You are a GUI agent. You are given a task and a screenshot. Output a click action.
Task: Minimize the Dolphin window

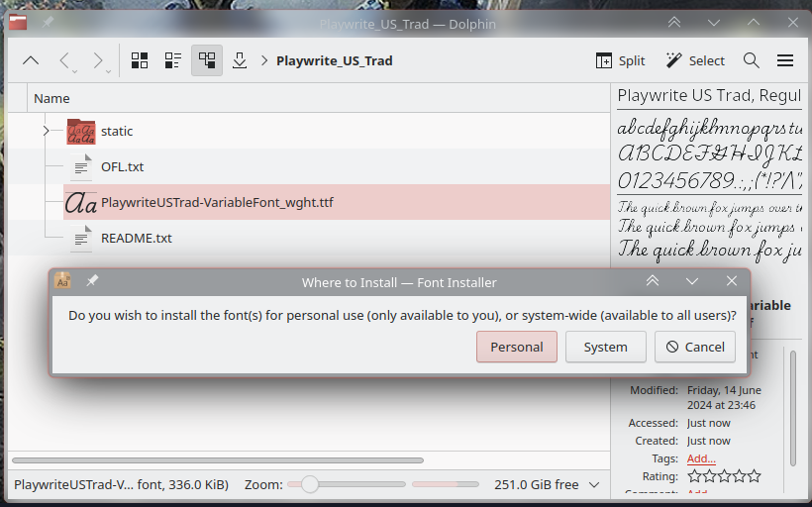tap(714, 23)
